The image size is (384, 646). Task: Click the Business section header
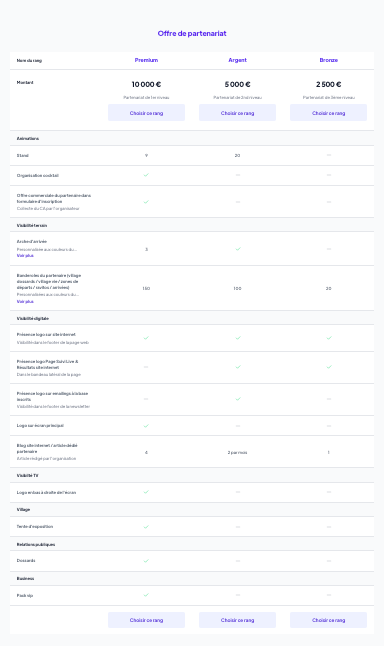coord(25,579)
